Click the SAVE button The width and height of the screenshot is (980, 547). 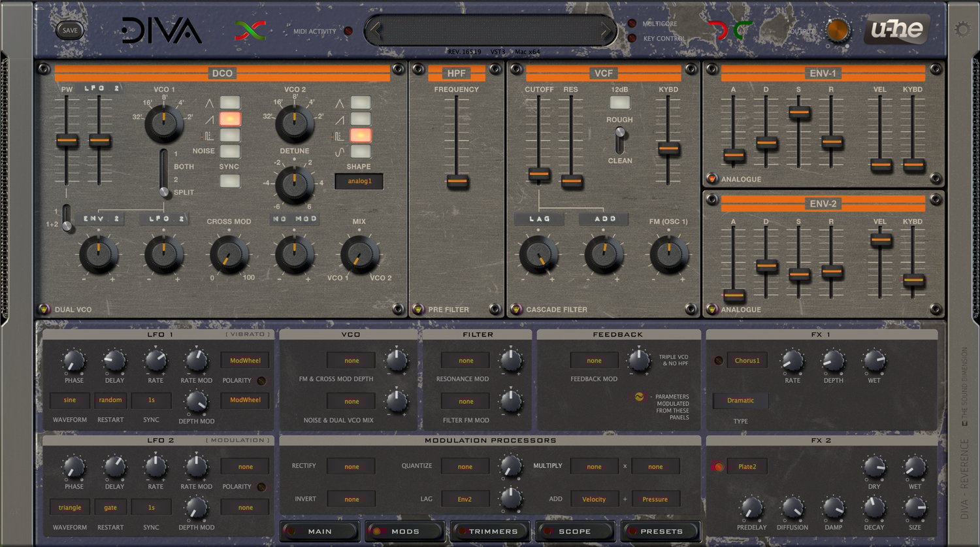pos(70,30)
